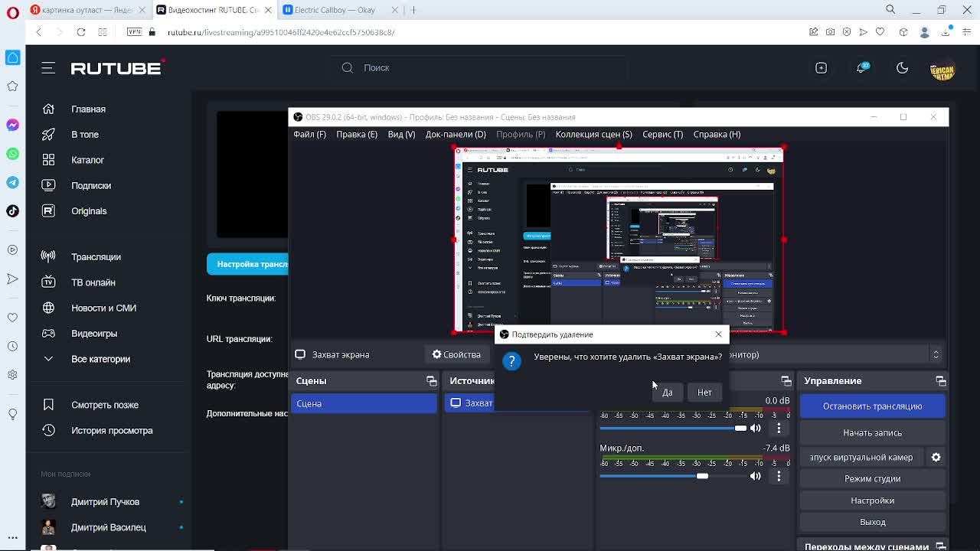
Task: Open Opera sidebar settings gear
Action: coord(12,375)
